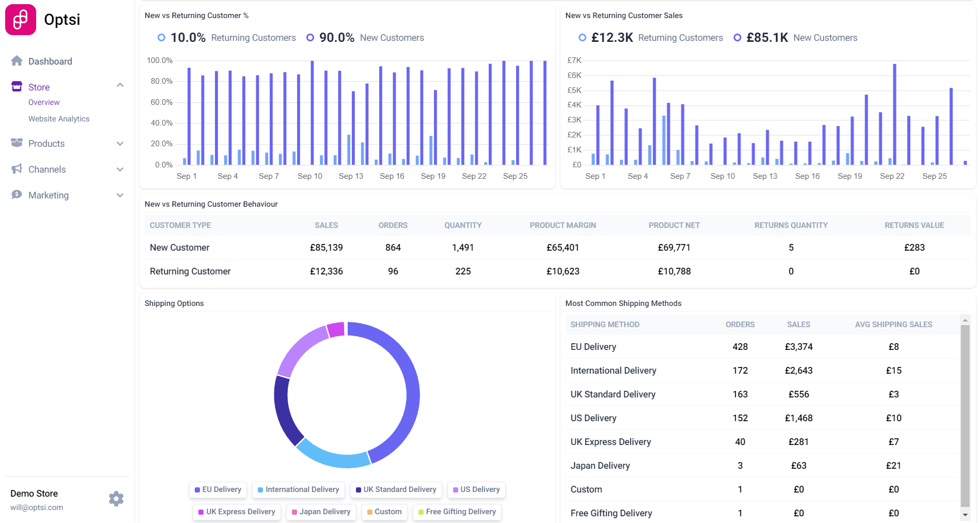Toggle Free Gifting Delivery legend chip
The image size is (980, 523).
click(x=457, y=512)
